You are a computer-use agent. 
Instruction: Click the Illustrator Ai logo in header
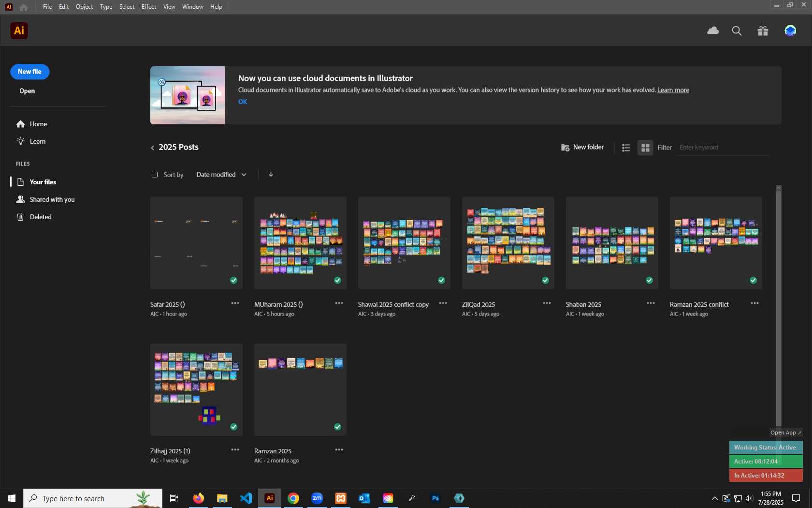click(19, 31)
